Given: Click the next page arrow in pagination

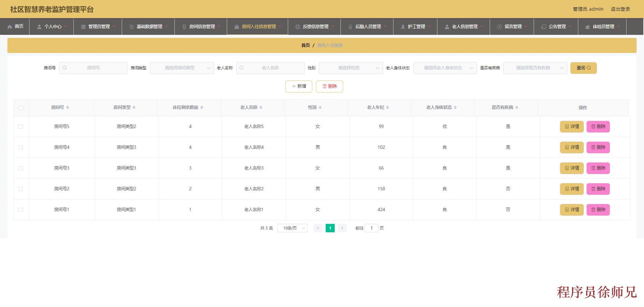Looking at the screenshot, I should pyautogui.click(x=342, y=228).
